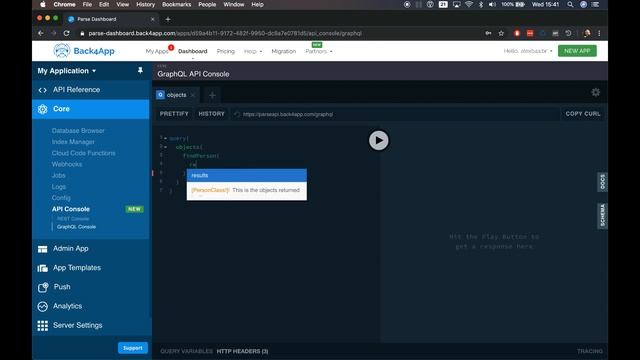
Task: Open the SCHEMA side panel
Action: point(602,216)
